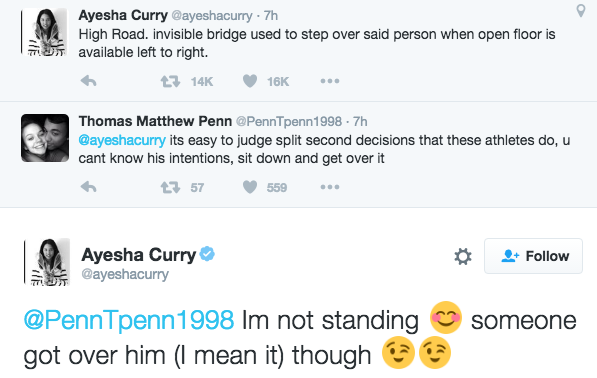Click the @ayeshacurry handle under main tweet name
The height and width of the screenshot is (378, 597).
coord(125,274)
